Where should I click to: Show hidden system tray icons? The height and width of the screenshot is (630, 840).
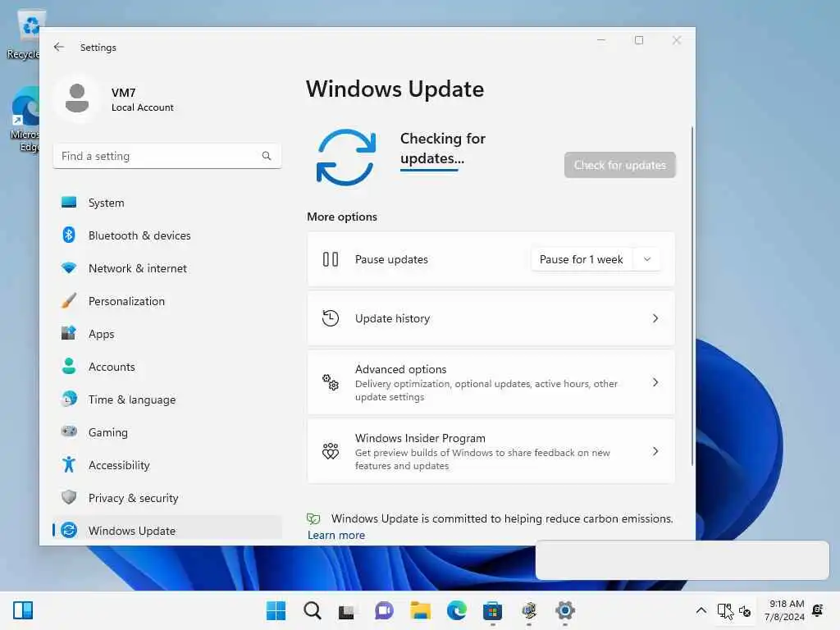coord(701,610)
